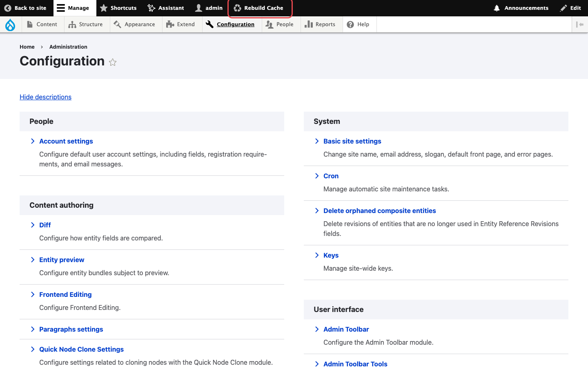588x368 pixels.
Task: Click the Hide descriptions link
Action: click(x=45, y=97)
